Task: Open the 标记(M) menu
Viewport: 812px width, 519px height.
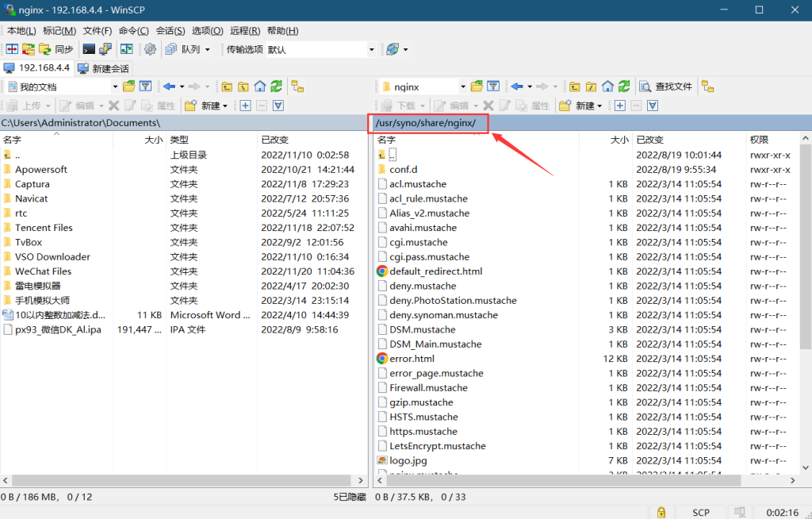Action: pyautogui.click(x=59, y=31)
